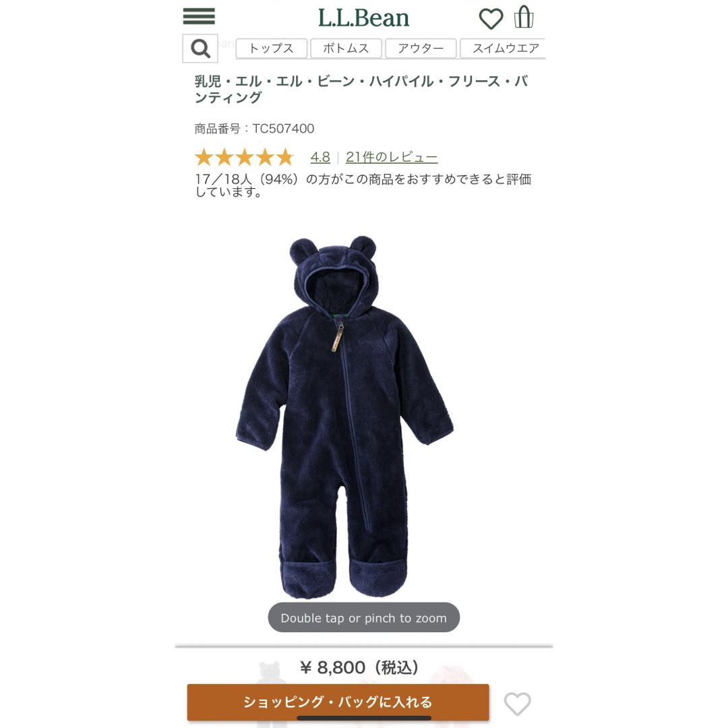Click the five-star rating icons

[x=244, y=157]
